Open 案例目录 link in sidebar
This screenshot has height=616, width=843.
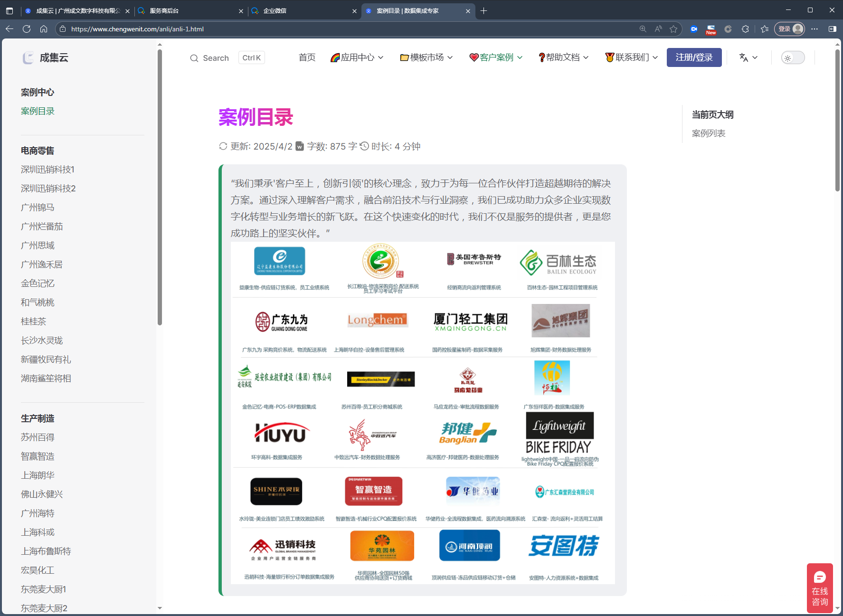coord(38,111)
